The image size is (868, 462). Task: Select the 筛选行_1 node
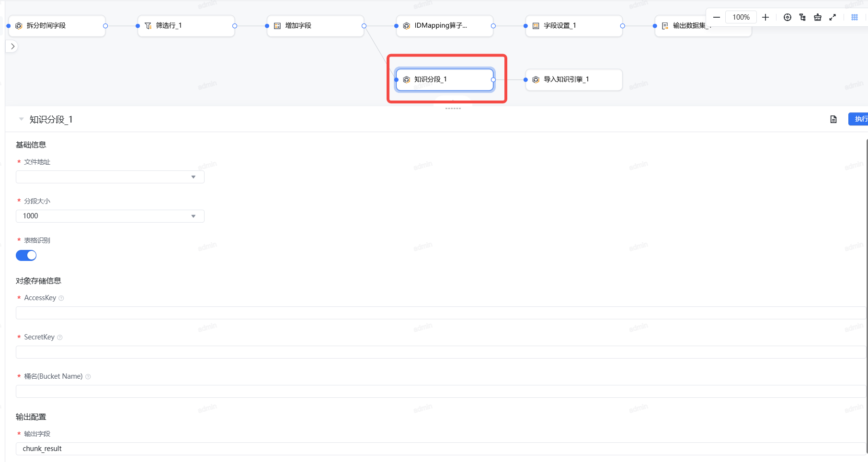pyautogui.click(x=186, y=26)
